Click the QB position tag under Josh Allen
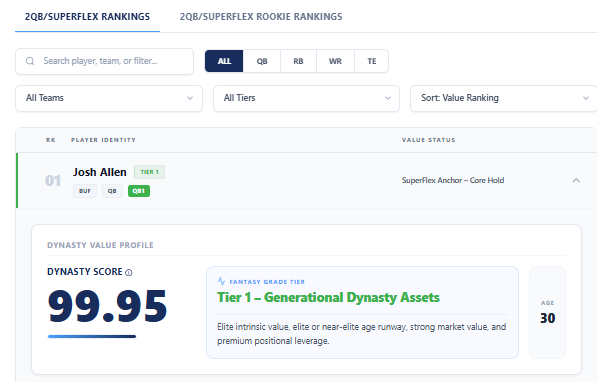The width and height of the screenshot is (597, 382). [112, 191]
